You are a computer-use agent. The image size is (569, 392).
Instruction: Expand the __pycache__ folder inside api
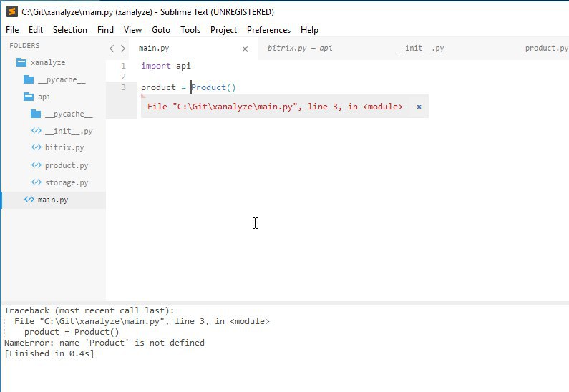pyautogui.click(x=36, y=114)
